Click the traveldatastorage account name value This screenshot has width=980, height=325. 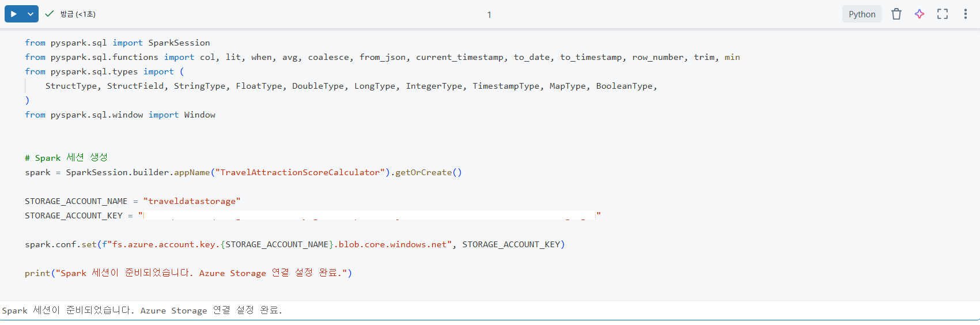(x=192, y=201)
